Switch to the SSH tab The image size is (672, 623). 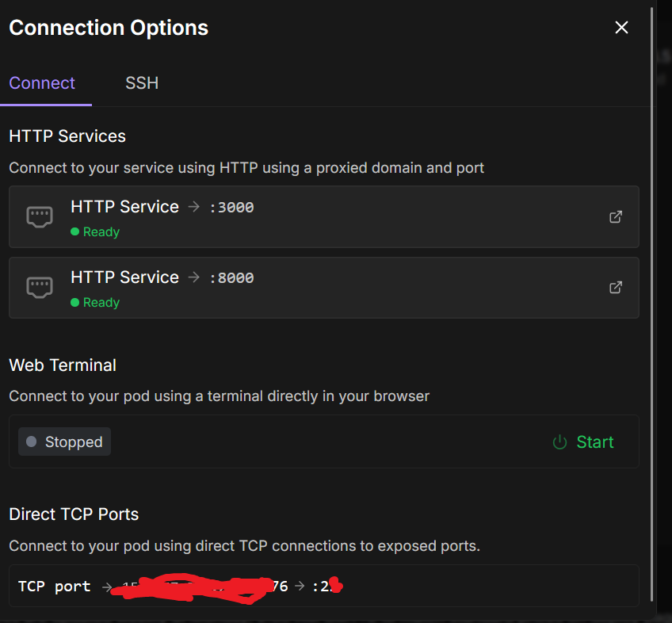[142, 83]
